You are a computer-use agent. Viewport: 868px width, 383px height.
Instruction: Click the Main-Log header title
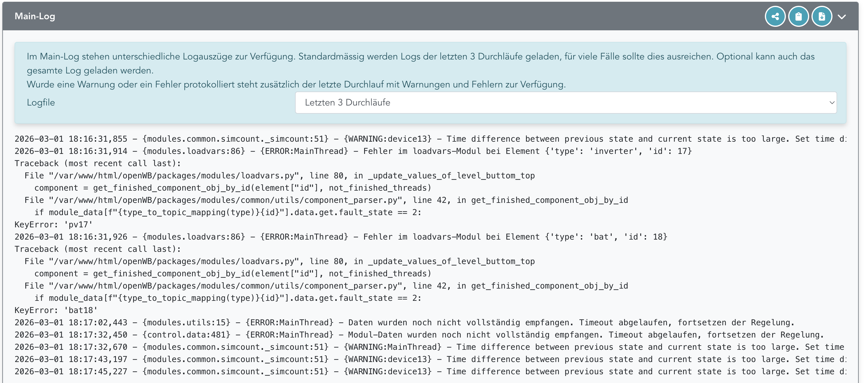(x=35, y=16)
